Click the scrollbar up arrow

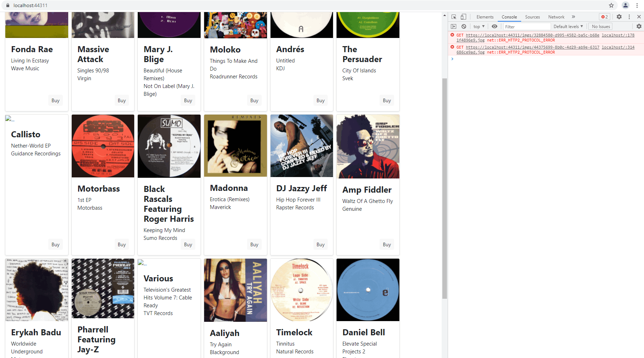tap(444, 16)
